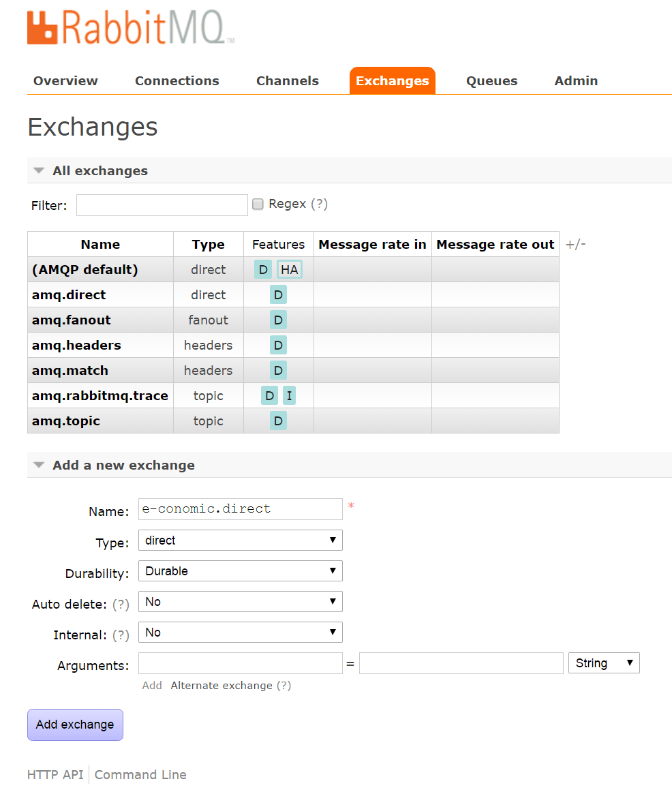Click the Internal (?) help
Image resolution: width=672 pixels, height=792 pixels.
point(121,635)
